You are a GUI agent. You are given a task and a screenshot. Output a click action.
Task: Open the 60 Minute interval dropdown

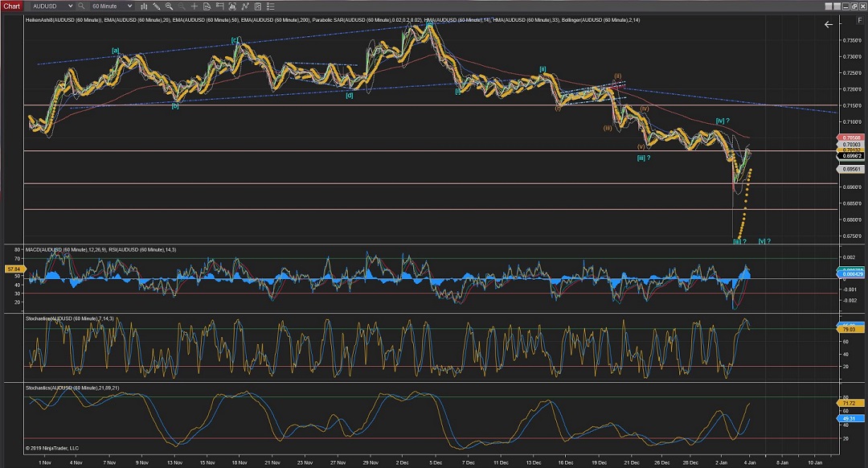point(112,6)
